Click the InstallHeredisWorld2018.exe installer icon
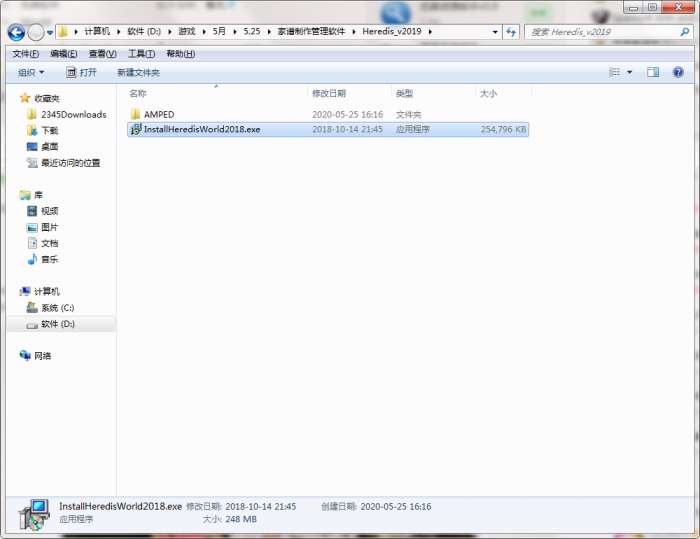Screen dimensions: 700x539 (136, 129)
